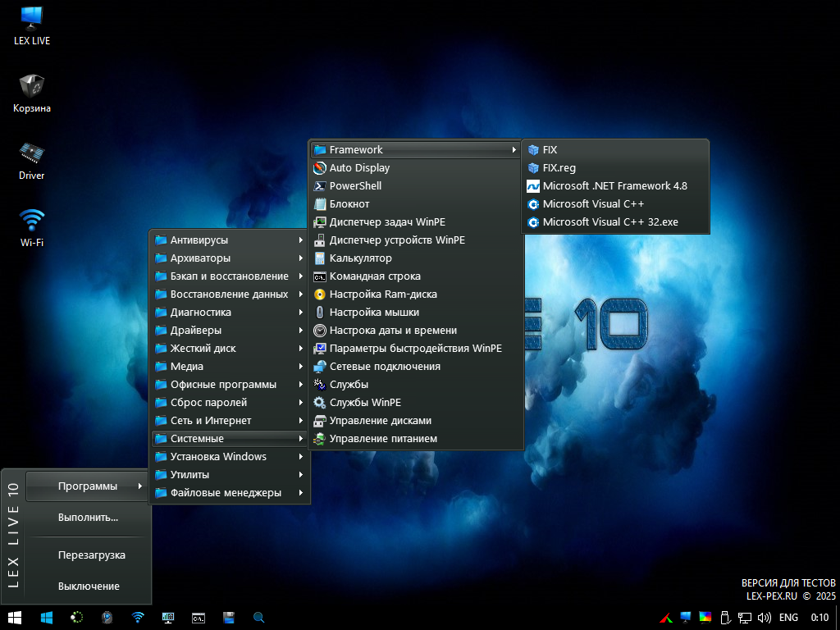The height and width of the screenshot is (630, 840).
Task: Open the Офисные программы menu entry
Action: [230, 385]
